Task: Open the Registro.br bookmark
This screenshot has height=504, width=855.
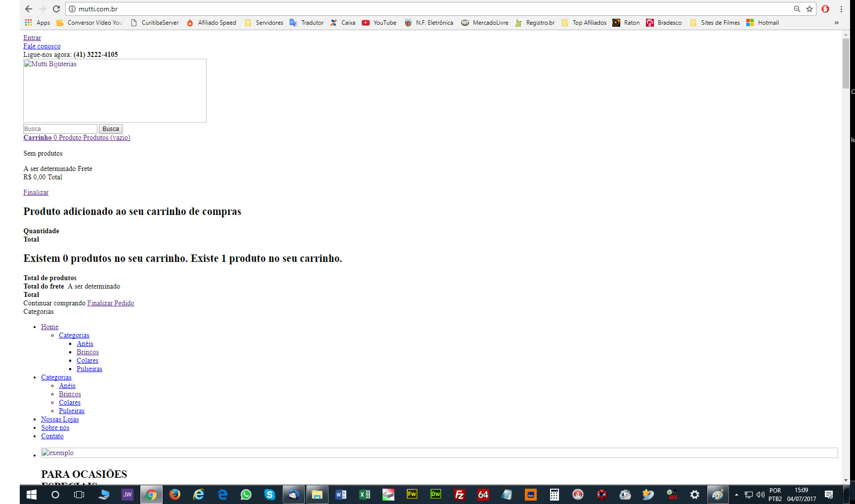Action: pyautogui.click(x=535, y=23)
